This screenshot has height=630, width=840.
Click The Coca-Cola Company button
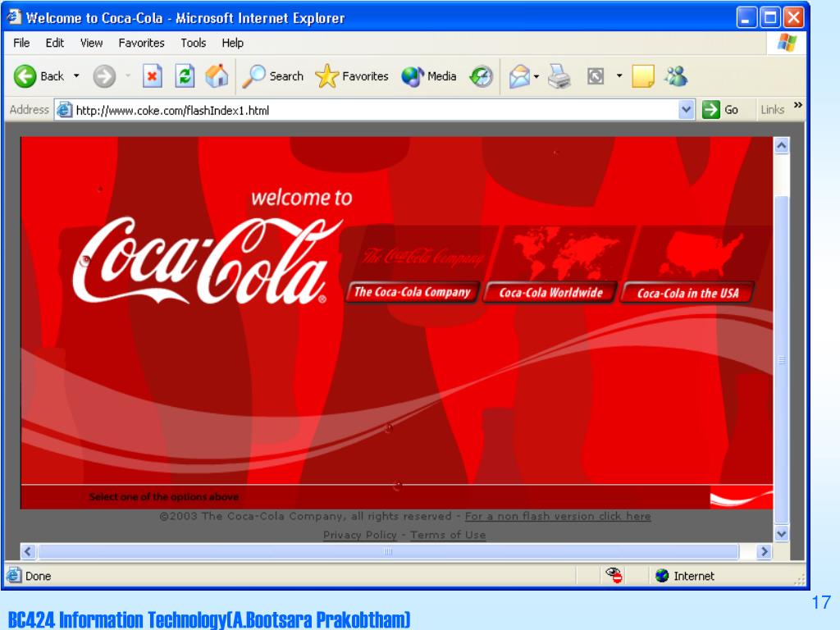coord(413,292)
